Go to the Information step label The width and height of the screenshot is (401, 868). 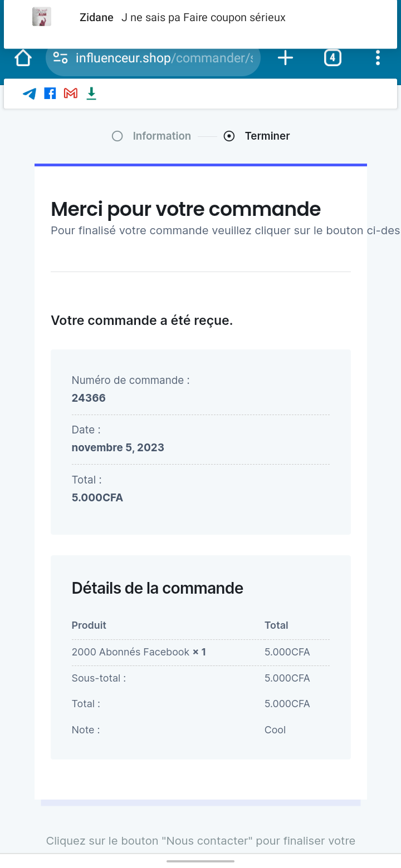coord(162,136)
